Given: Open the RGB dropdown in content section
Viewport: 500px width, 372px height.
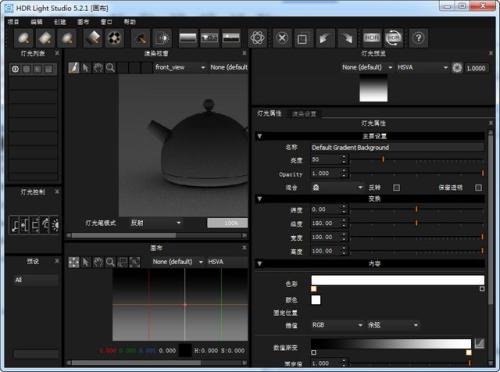Looking at the screenshot, I should 337,325.
